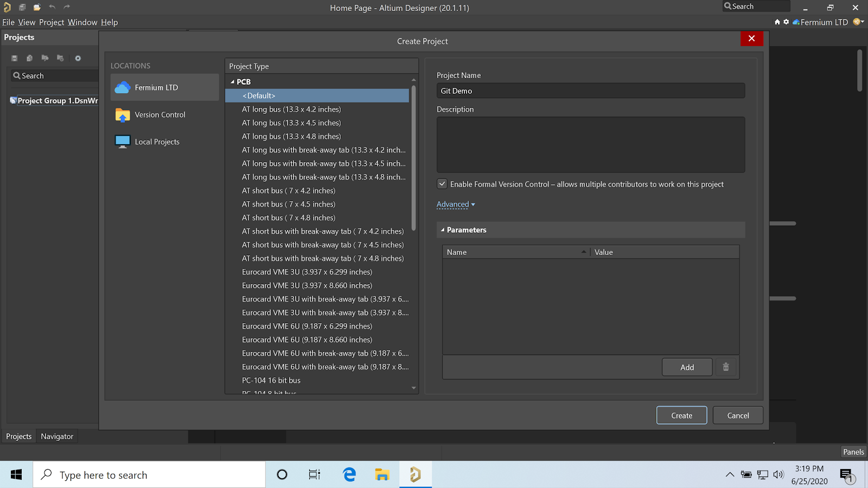Image resolution: width=868 pixels, height=488 pixels.
Task: Click the Open Document icon in the toolbar
Action: 37,7
